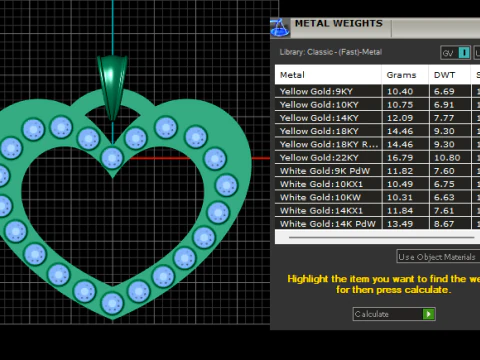The image size is (480, 360).
Task: Sort by the Grams column header
Action: coord(405,75)
